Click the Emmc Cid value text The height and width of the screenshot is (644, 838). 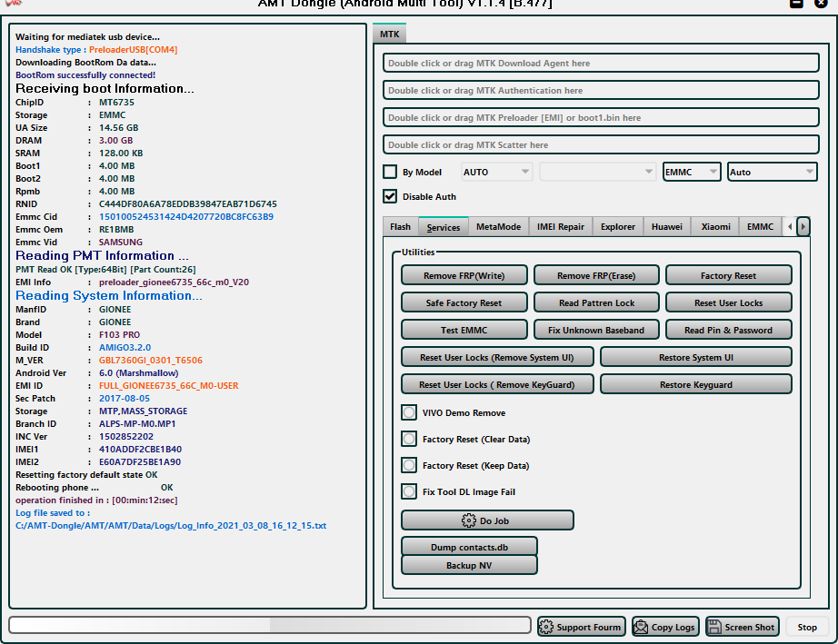point(186,217)
